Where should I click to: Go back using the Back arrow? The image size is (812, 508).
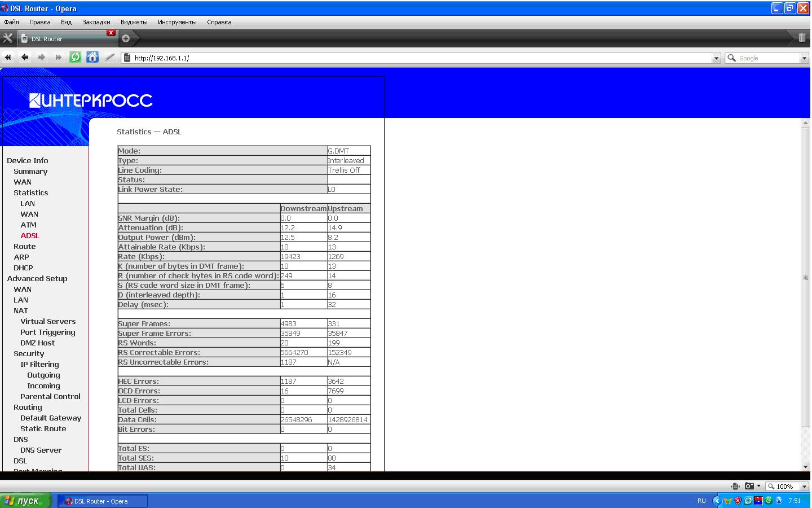click(x=25, y=58)
